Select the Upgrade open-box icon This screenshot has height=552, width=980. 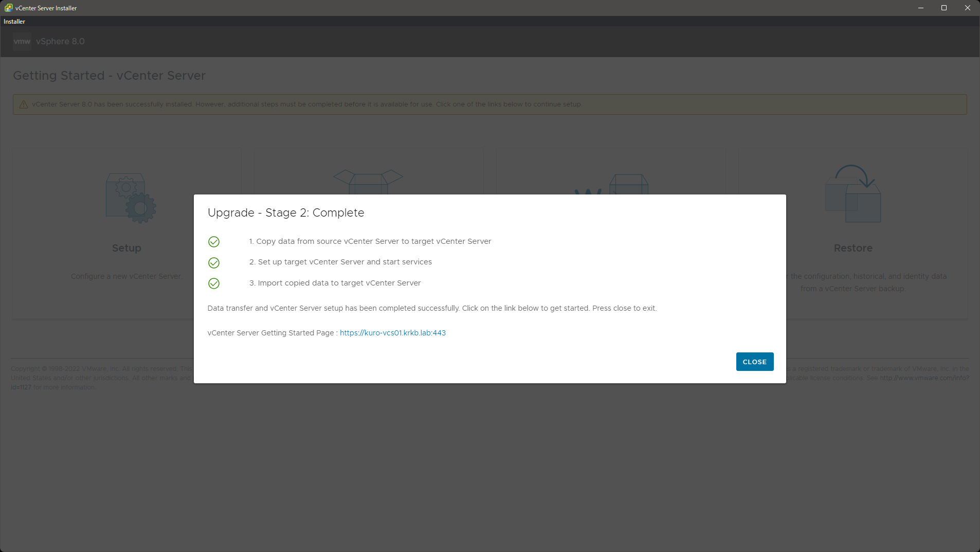tap(368, 182)
